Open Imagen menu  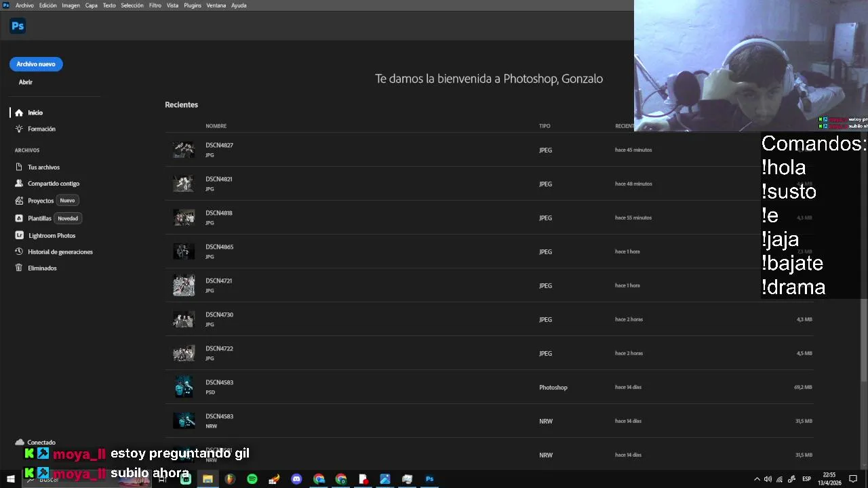(71, 5)
